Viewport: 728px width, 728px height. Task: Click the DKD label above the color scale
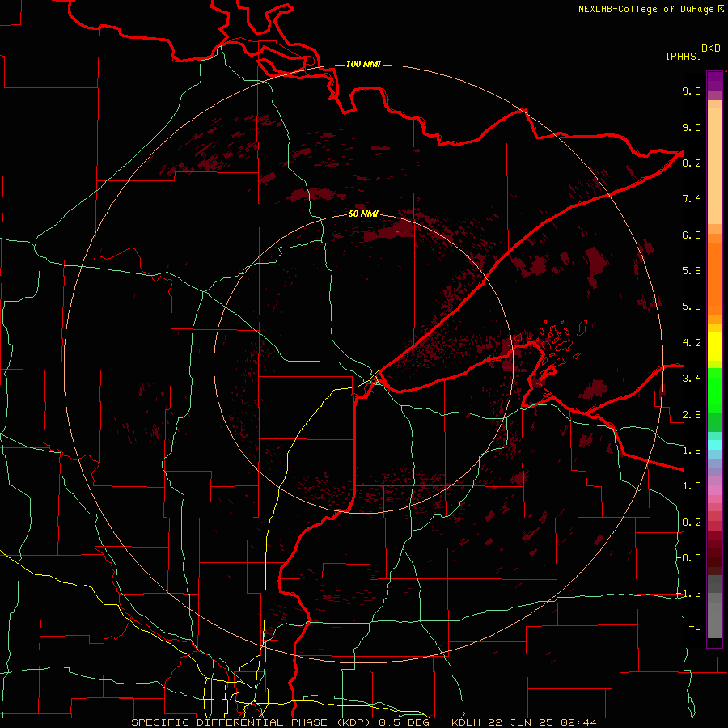(x=711, y=49)
